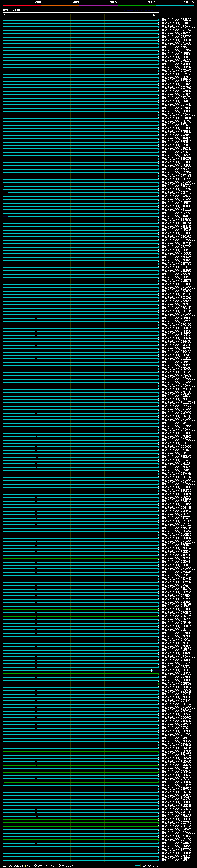This screenshot has width=197, height=868.
Task: Click the purple ~60% legend segment
Action: (x=99, y=6)
